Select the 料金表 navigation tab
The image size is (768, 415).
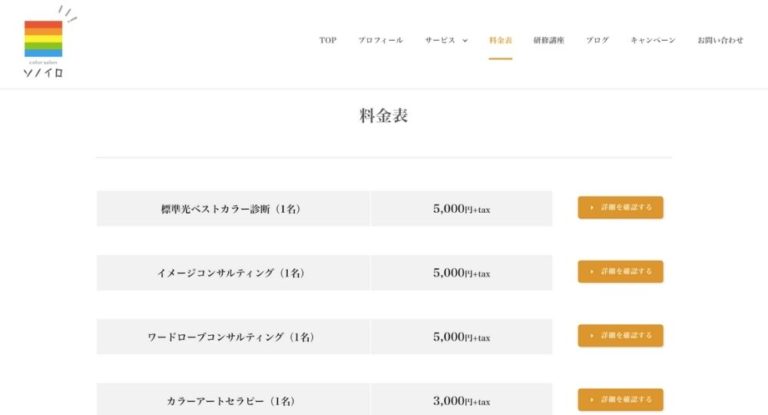point(500,40)
